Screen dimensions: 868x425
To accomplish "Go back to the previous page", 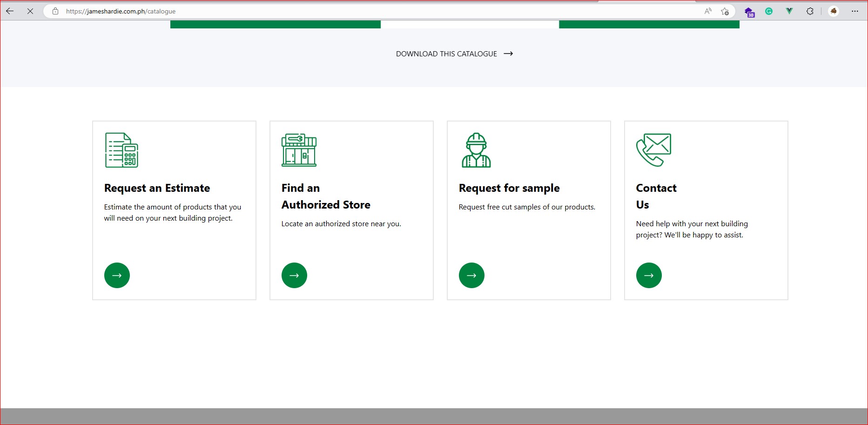I will click(10, 11).
